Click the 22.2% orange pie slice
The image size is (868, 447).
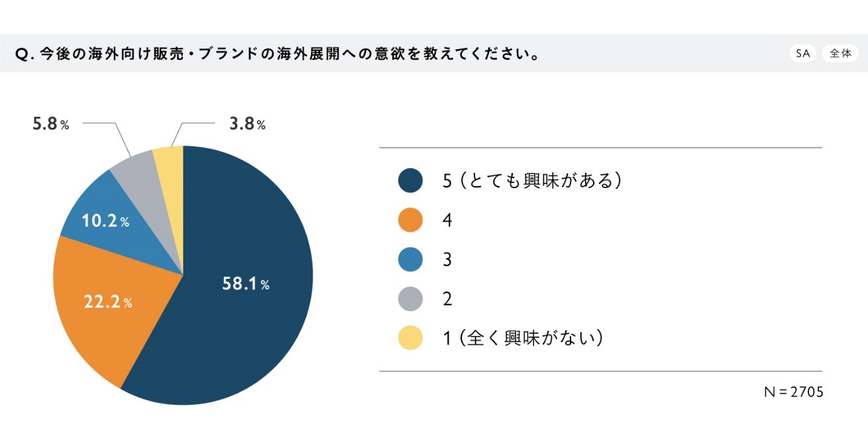pos(106,311)
